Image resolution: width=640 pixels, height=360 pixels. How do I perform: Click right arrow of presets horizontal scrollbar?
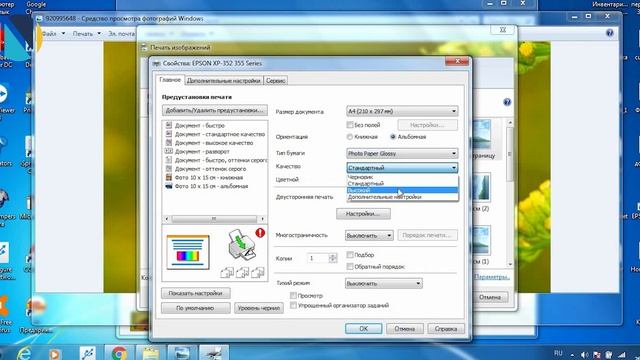click(263, 219)
